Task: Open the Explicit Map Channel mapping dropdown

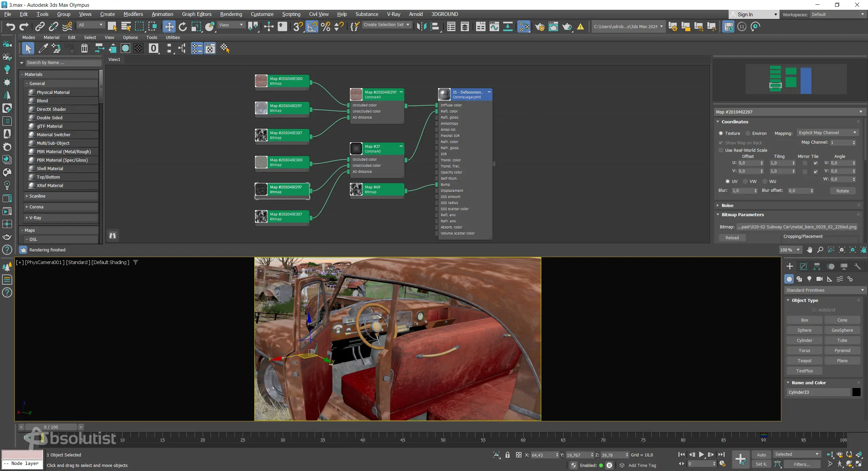Action: tap(827, 133)
